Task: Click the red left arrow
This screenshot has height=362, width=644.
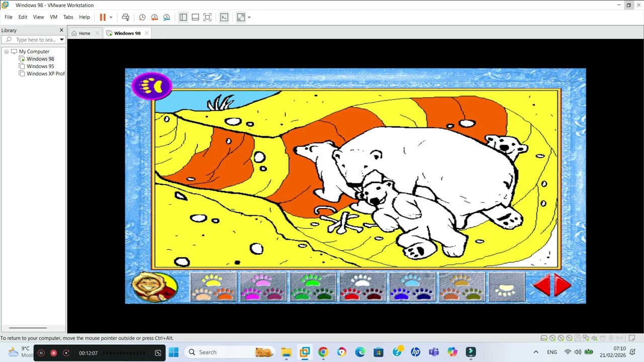Action: 542,285
